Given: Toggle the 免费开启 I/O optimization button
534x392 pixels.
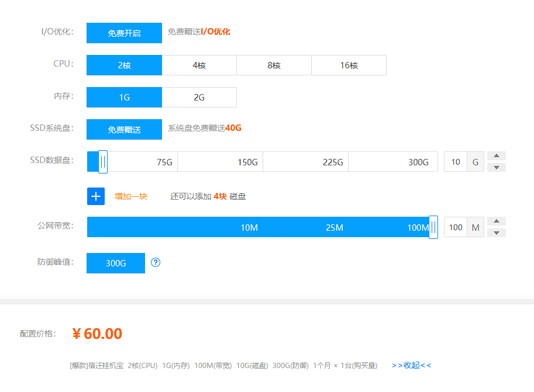Looking at the screenshot, I should click(124, 33).
